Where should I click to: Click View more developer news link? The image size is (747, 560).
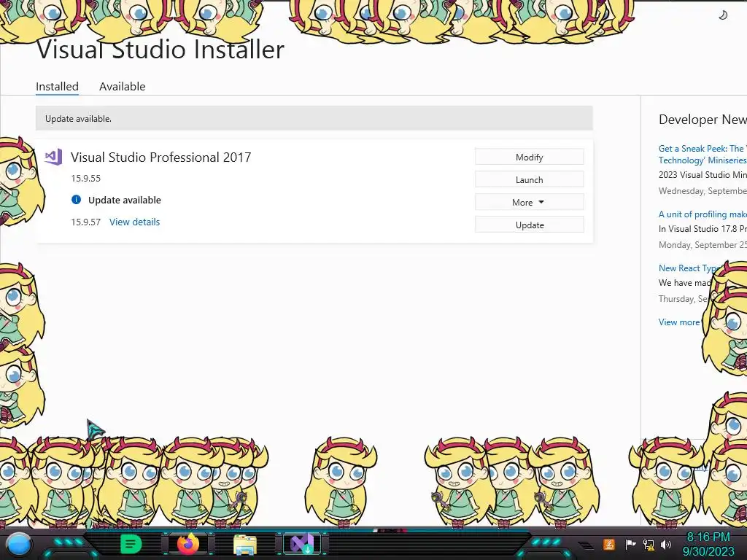pyautogui.click(x=679, y=322)
